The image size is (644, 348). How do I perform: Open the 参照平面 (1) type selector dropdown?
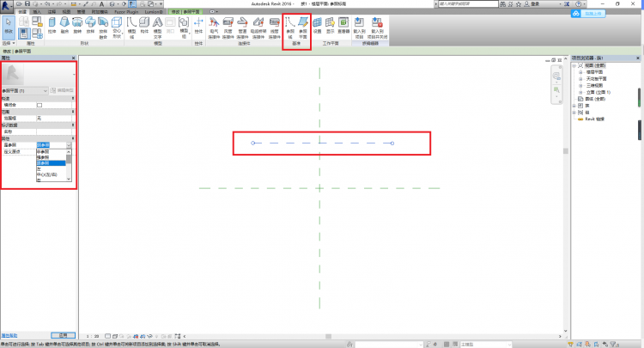click(25, 90)
